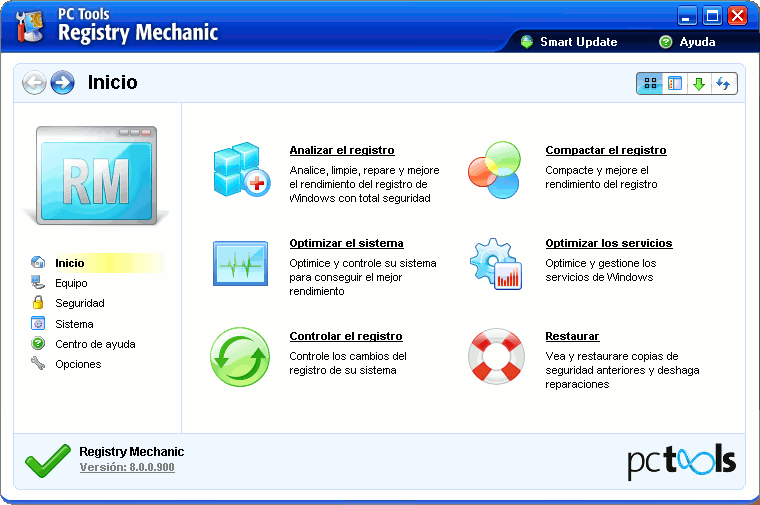Click the green Ayuda question mark icon

tap(666, 42)
